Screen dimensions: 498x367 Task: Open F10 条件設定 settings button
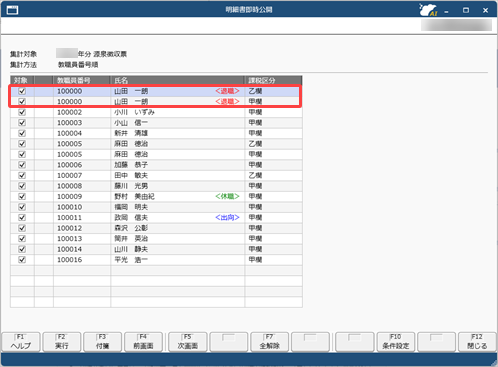[x=396, y=342]
